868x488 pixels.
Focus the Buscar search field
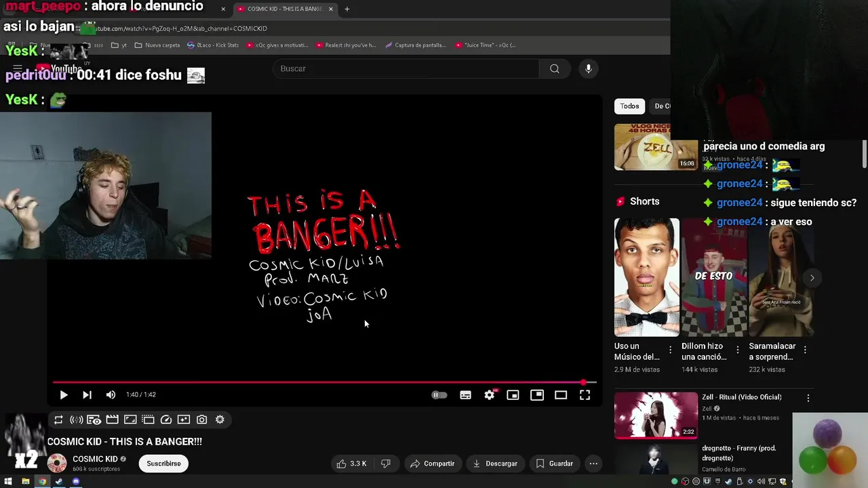coord(406,68)
